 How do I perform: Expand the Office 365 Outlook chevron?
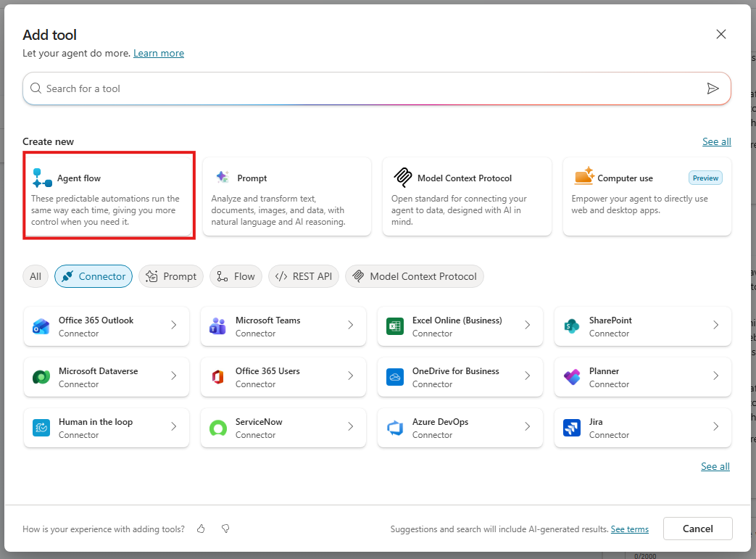(174, 325)
